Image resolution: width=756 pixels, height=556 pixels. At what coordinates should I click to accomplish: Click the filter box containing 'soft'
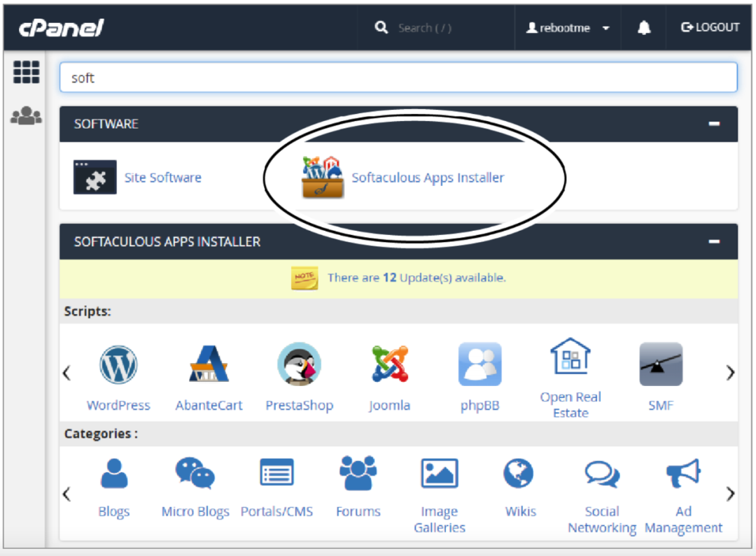(x=398, y=77)
